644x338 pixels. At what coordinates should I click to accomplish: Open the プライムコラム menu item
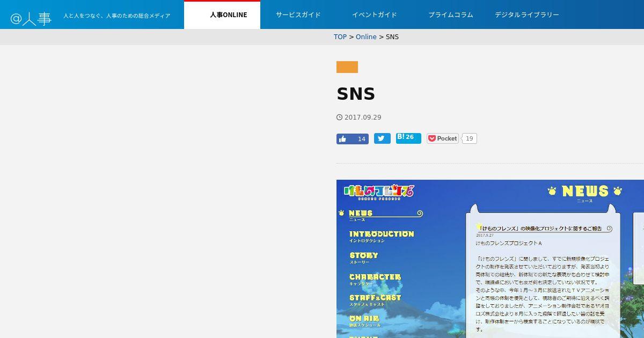click(x=451, y=15)
